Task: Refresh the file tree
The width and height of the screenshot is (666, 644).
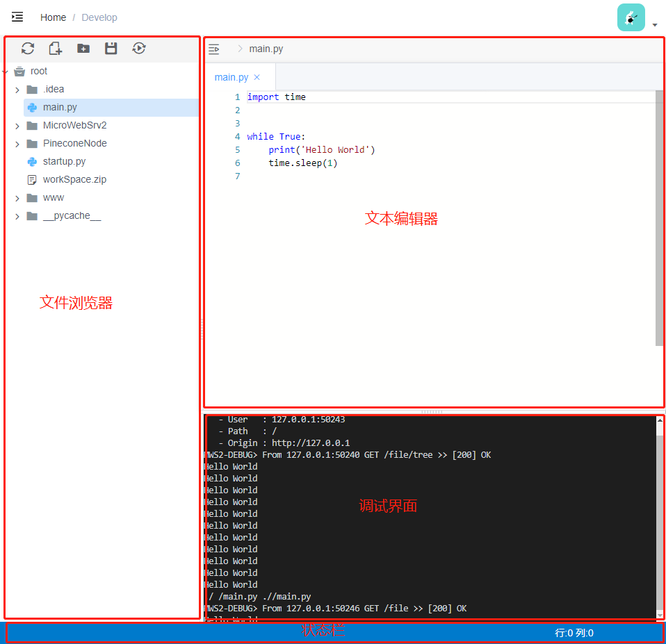Action: (x=28, y=49)
